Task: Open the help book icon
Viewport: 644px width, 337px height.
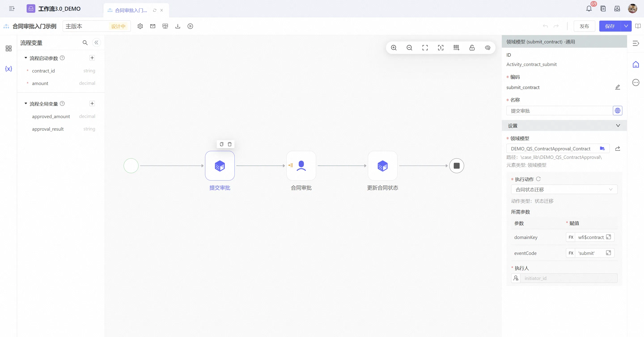Action: point(638,26)
